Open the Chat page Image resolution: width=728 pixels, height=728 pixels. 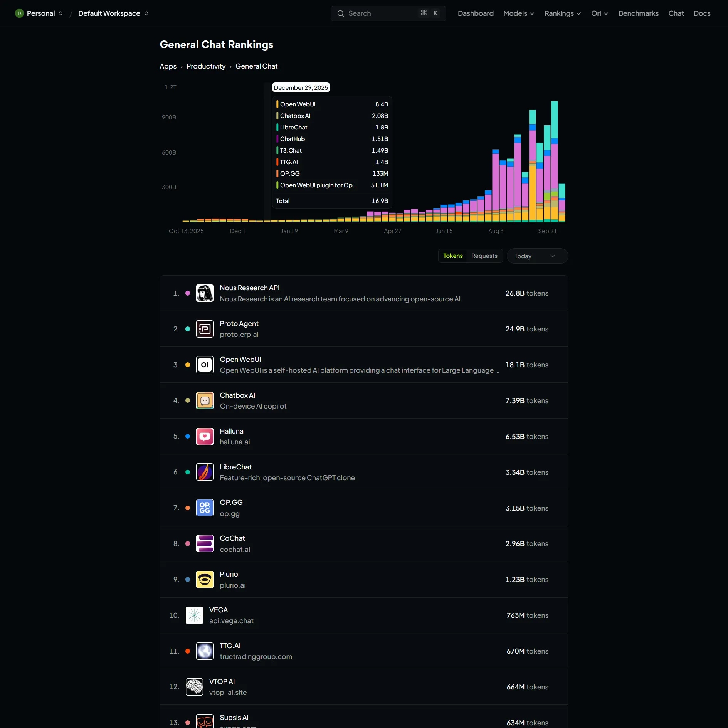pos(676,13)
